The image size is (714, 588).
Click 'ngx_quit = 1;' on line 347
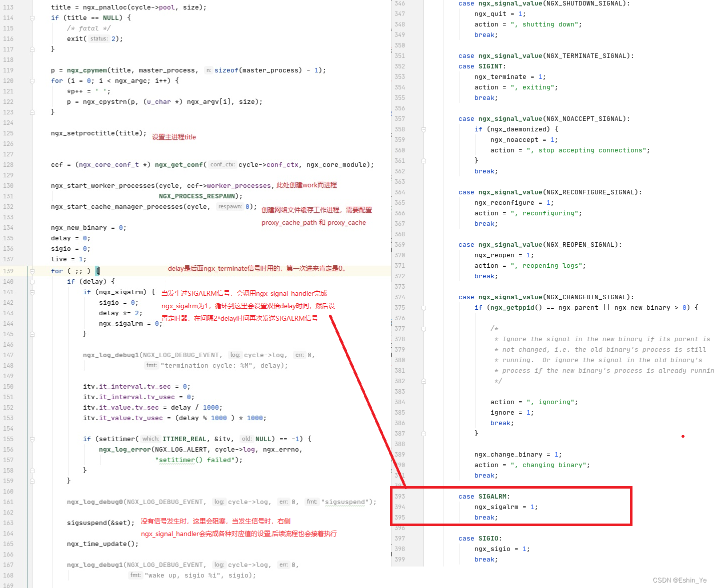point(500,14)
